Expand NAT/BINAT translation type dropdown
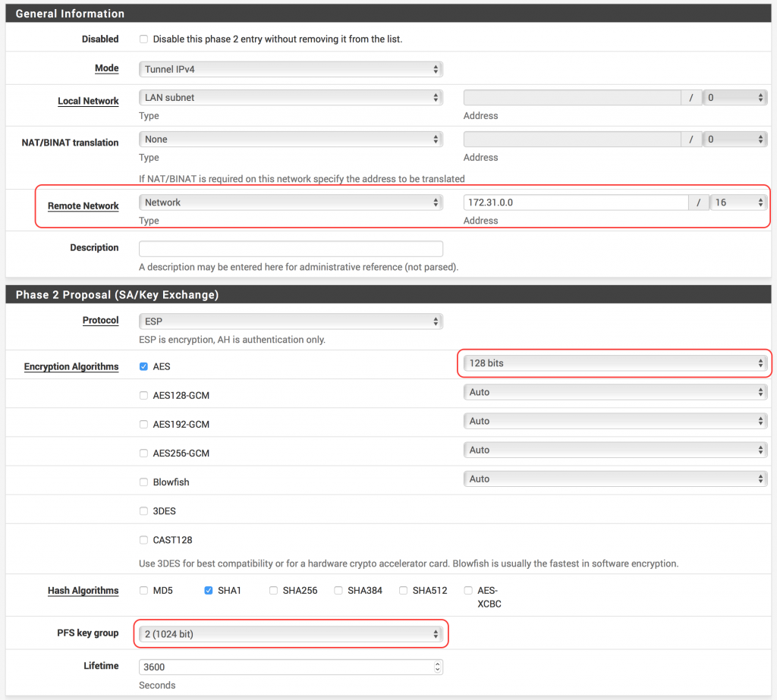777x700 pixels. [291, 140]
